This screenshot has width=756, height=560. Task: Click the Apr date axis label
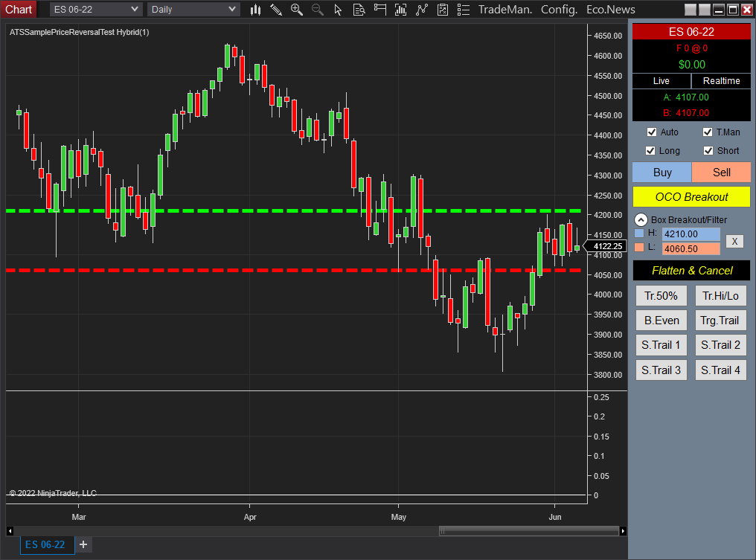pos(250,517)
